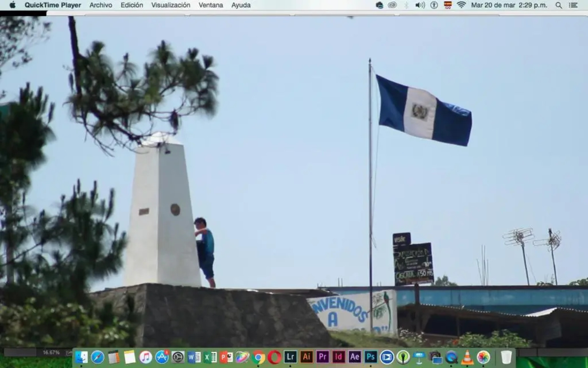Open the Trash in the dock
This screenshot has height=368, width=588.
pos(506,357)
